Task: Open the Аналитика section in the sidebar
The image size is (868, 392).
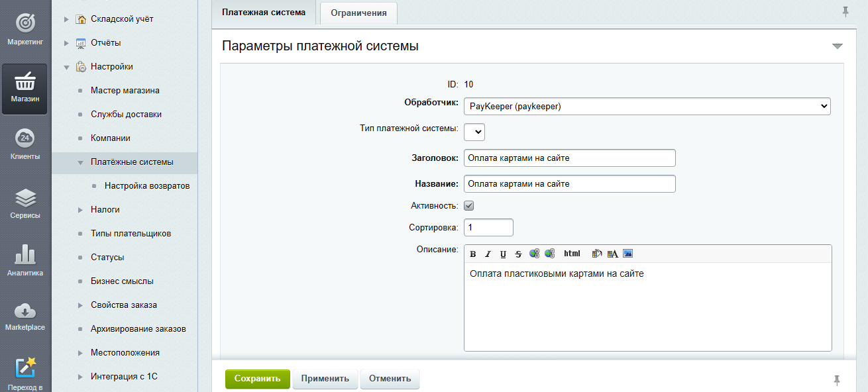Action: [x=25, y=260]
